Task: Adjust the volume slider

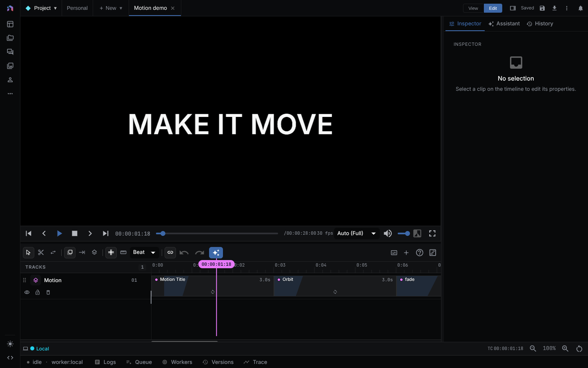Action: click(x=404, y=233)
